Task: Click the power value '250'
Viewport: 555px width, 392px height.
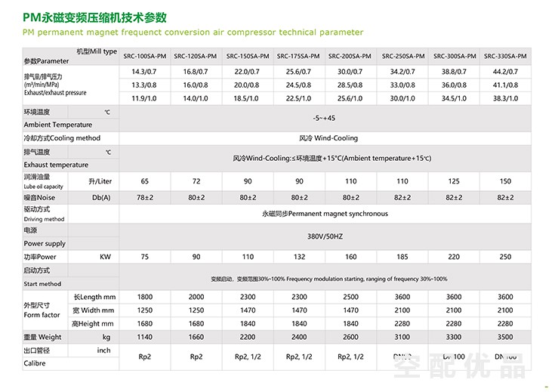Action: [x=505, y=257]
